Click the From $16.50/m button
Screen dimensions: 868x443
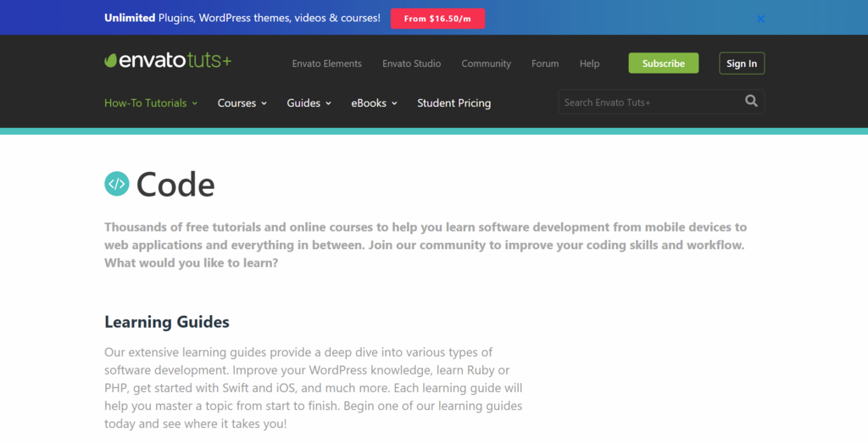[437, 19]
